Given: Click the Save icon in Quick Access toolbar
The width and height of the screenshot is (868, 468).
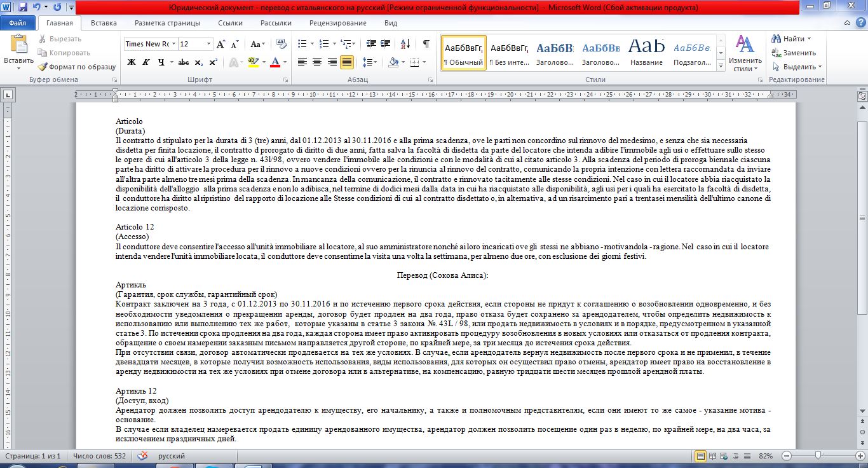Looking at the screenshot, I should point(23,8).
